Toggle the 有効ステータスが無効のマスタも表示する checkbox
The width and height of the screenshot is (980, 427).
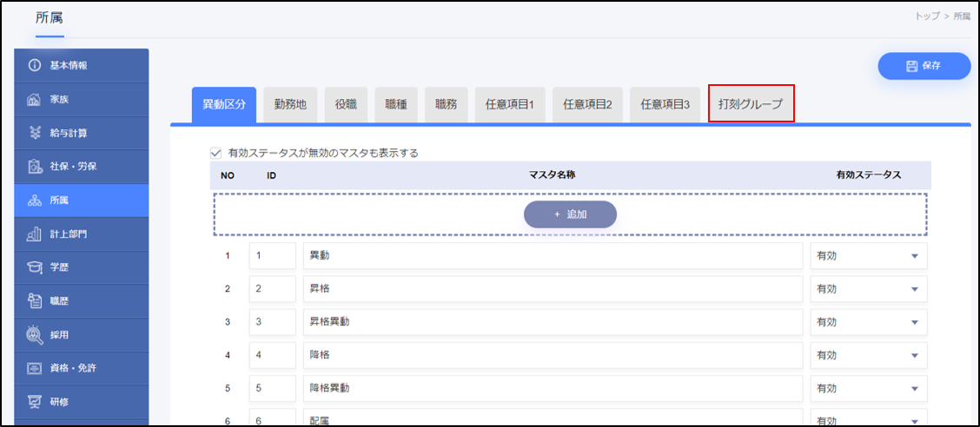216,154
